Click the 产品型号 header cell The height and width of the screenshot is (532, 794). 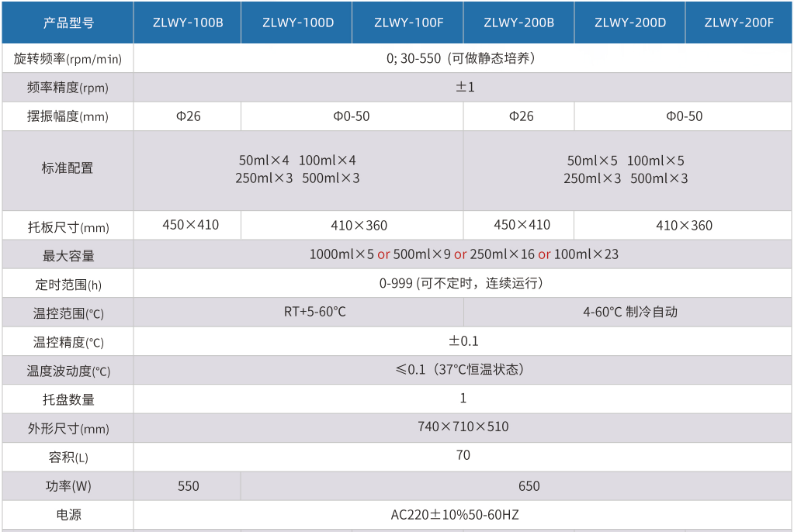[68, 22]
